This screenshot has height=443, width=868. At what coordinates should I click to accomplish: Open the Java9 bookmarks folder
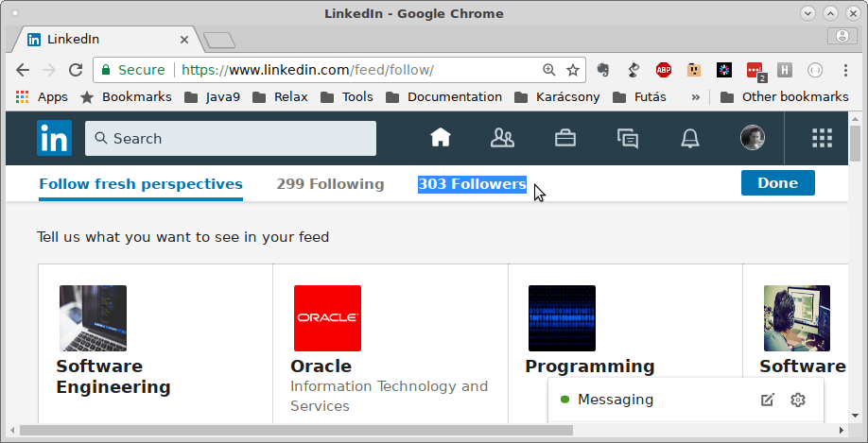(212, 97)
